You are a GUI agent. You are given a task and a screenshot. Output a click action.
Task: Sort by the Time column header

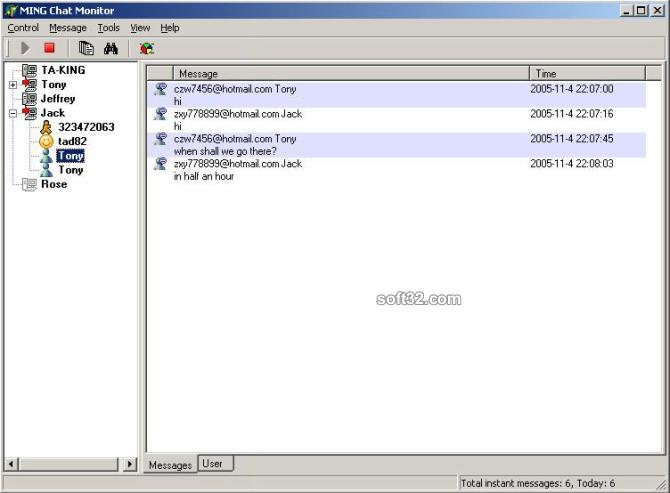pyautogui.click(x=588, y=73)
